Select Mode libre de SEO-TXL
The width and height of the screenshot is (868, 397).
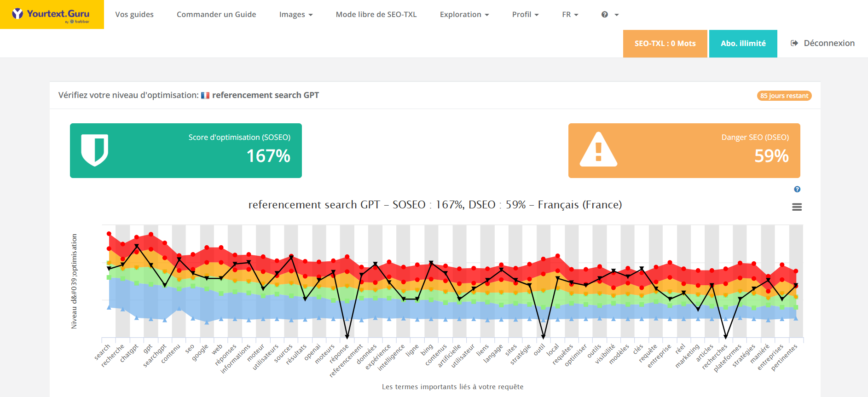(376, 15)
